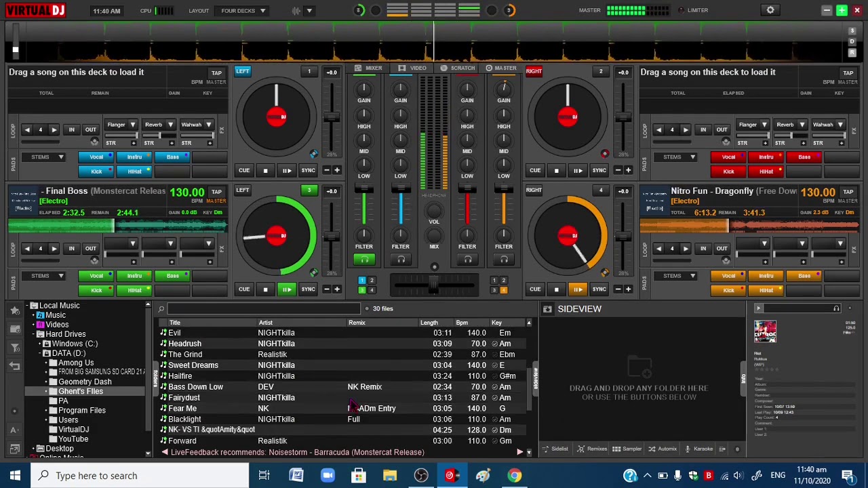The image size is (868, 488).
Task: Switch to the VIDEO tab
Action: click(x=413, y=68)
